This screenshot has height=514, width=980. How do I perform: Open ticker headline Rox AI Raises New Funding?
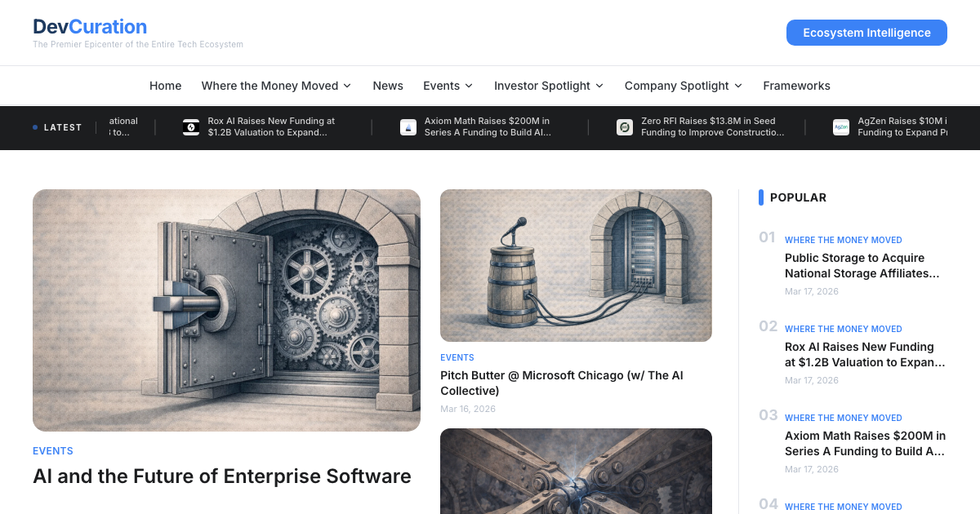(x=271, y=126)
